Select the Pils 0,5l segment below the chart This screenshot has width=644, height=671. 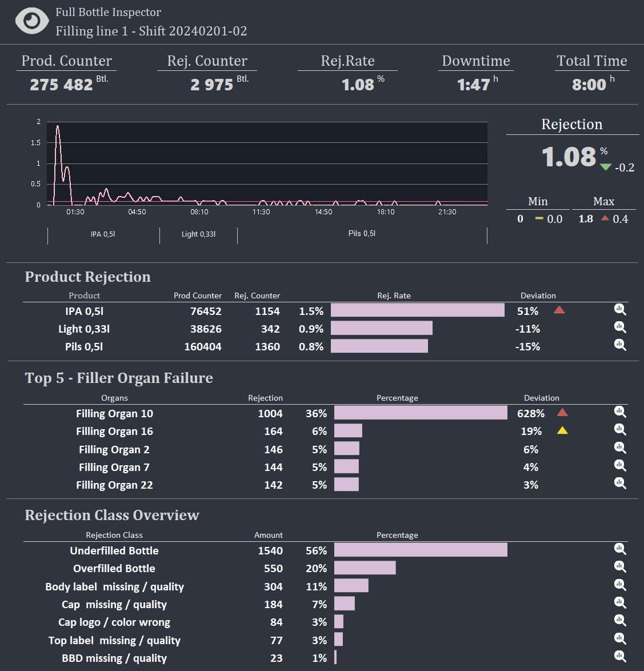click(x=362, y=235)
